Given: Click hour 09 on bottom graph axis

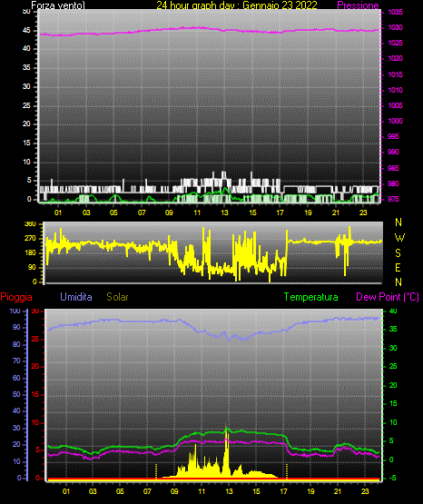Looking at the screenshot, I should (x=174, y=491).
